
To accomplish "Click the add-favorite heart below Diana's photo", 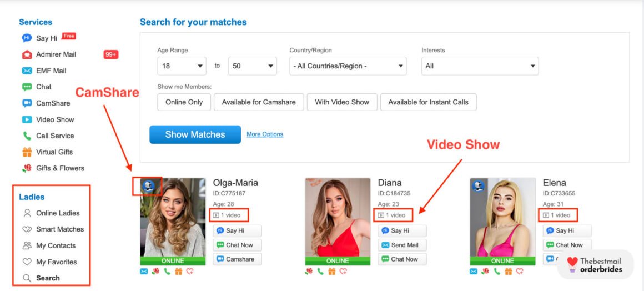I will point(343,271).
